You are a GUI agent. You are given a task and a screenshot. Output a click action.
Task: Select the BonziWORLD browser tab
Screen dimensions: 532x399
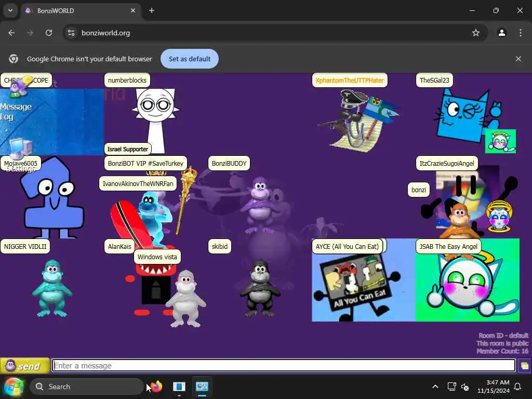pos(81,10)
